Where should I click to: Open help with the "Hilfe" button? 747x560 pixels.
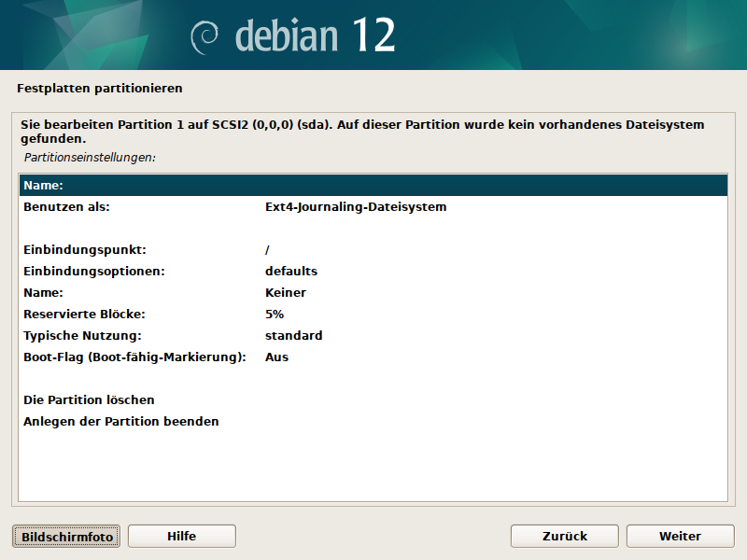(181, 536)
